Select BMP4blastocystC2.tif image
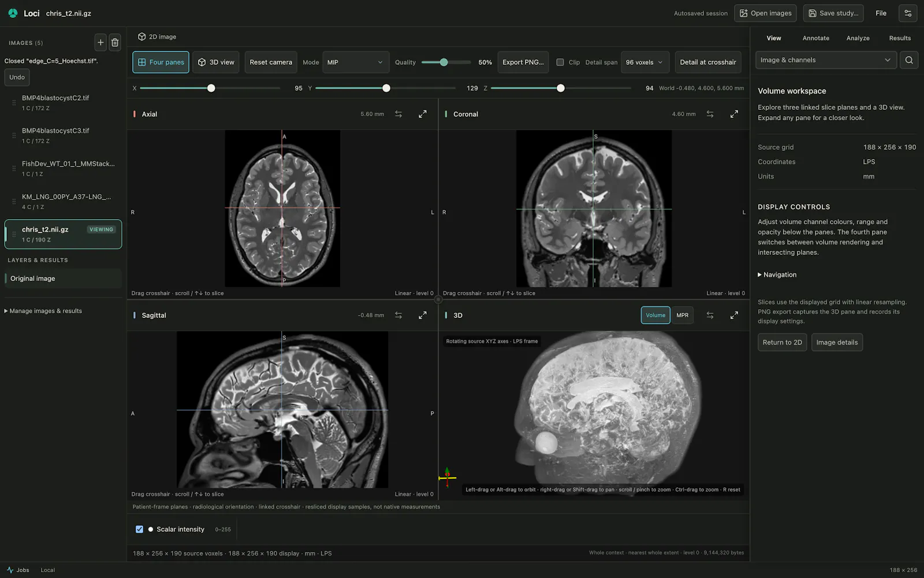 click(x=63, y=103)
